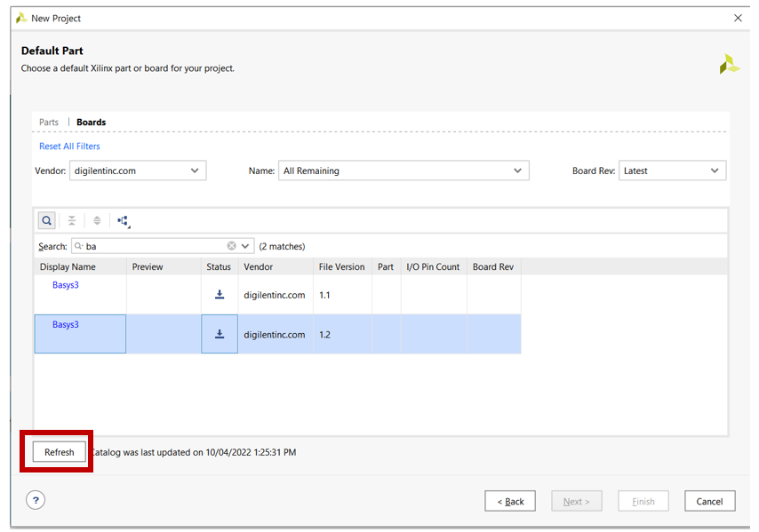Screen dimensions: 759x532
Task: Click the digilentinc.com cell in the 1.2 row
Action: click(275, 334)
